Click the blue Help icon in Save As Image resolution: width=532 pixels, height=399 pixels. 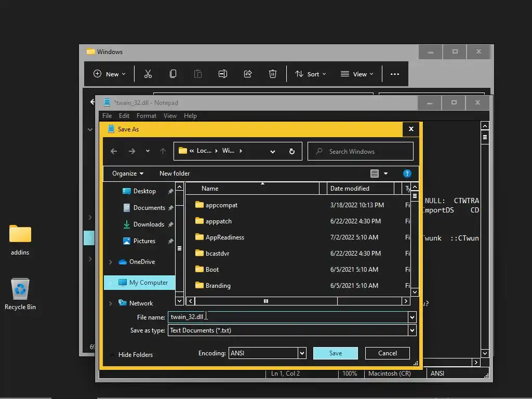point(407,174)
